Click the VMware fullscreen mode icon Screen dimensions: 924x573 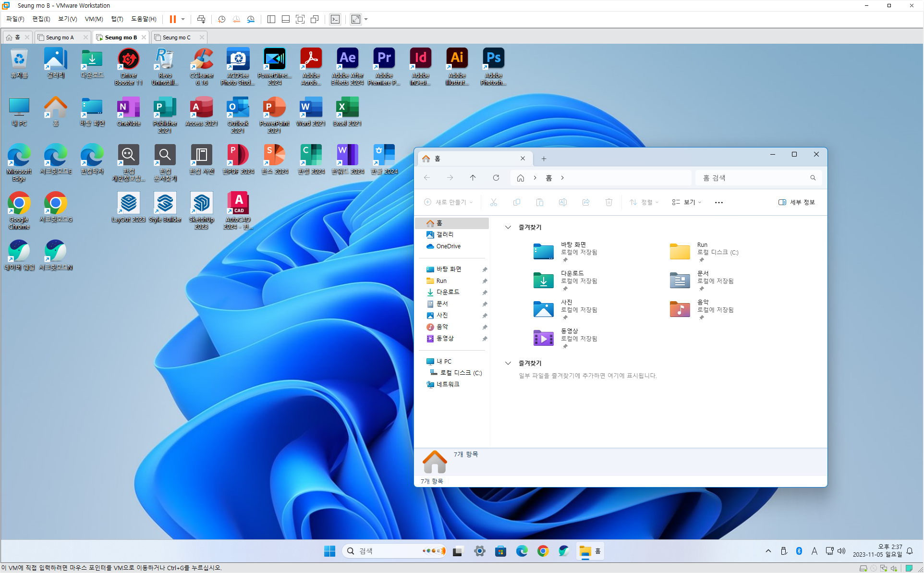click(x=300, y=19)
